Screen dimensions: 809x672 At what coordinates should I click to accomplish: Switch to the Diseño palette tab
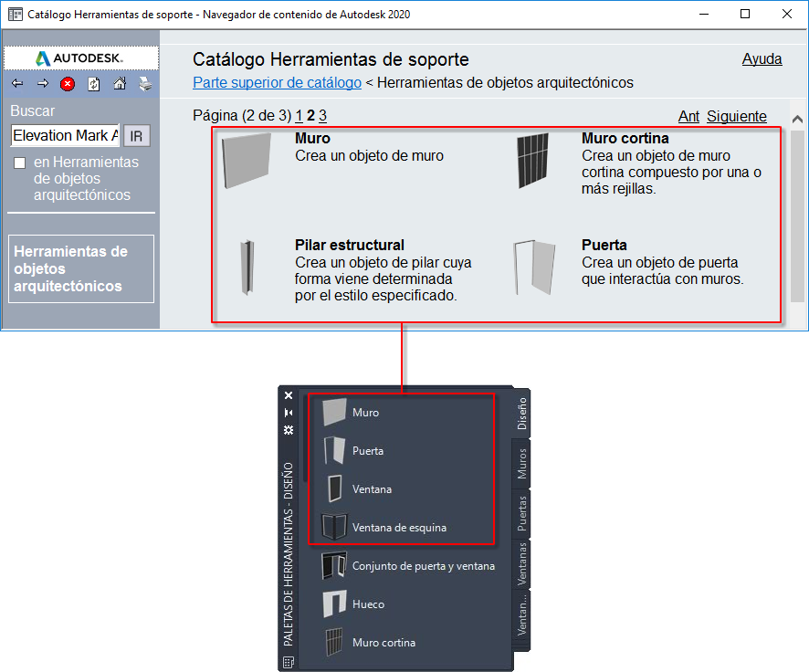[521, 414]
